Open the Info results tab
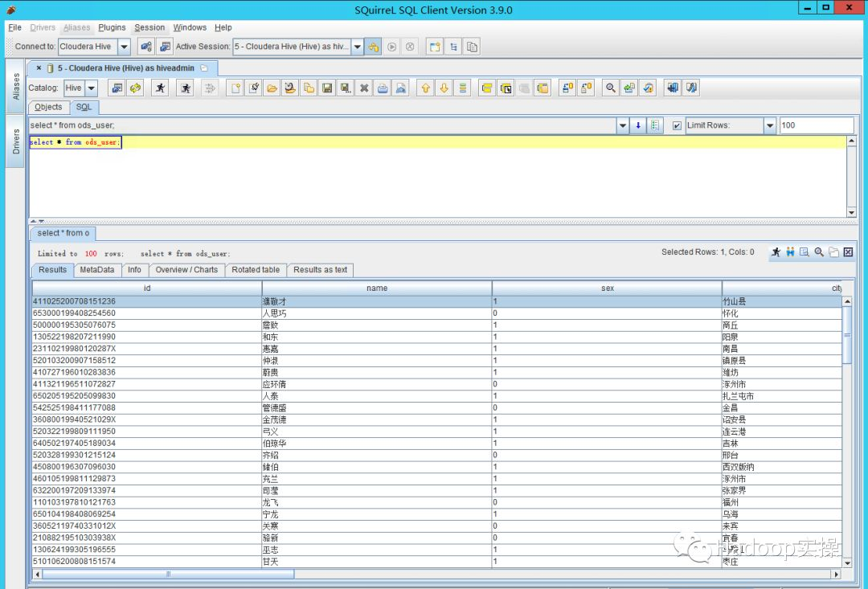Screen dimensions: 868x589 [x=134, y=270]
